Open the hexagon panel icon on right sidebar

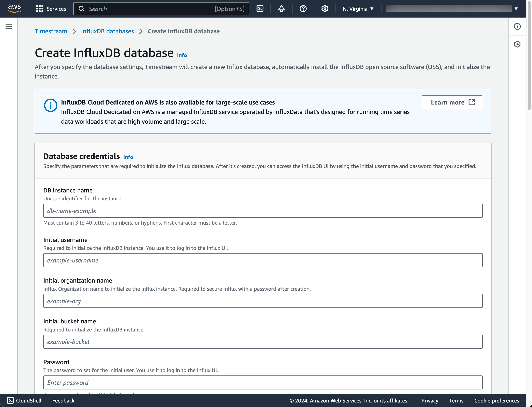point(517,44)
